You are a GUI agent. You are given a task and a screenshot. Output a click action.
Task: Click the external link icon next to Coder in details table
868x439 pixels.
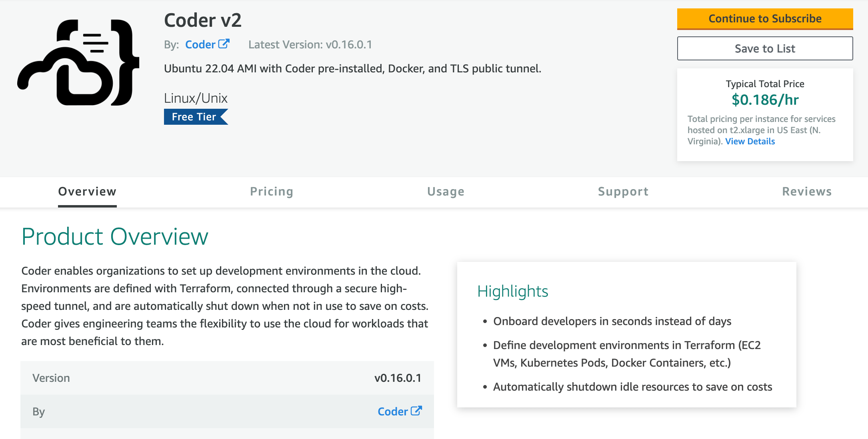tap(417, 411)
